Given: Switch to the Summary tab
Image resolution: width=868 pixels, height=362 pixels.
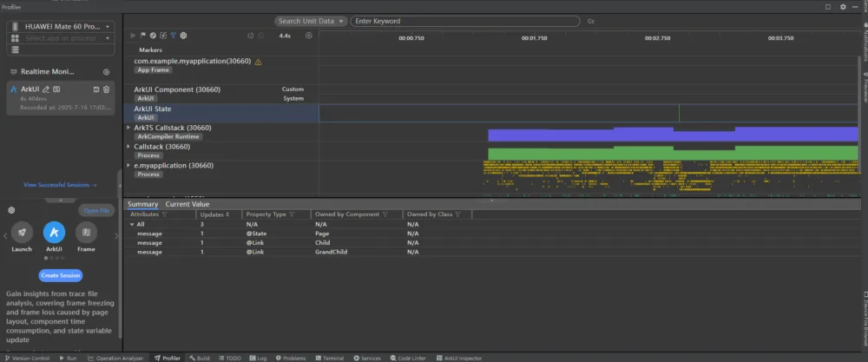Looking at the screenshot, I should pos(143,204).
